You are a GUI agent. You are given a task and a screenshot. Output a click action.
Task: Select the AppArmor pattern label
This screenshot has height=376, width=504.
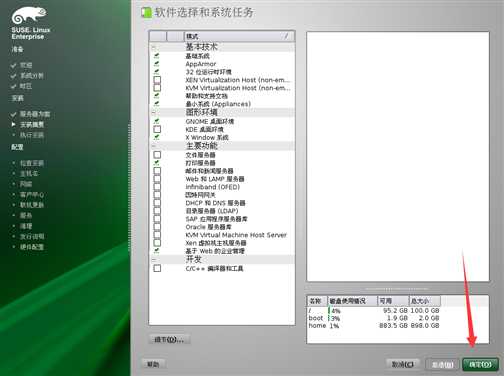(201, 64)
